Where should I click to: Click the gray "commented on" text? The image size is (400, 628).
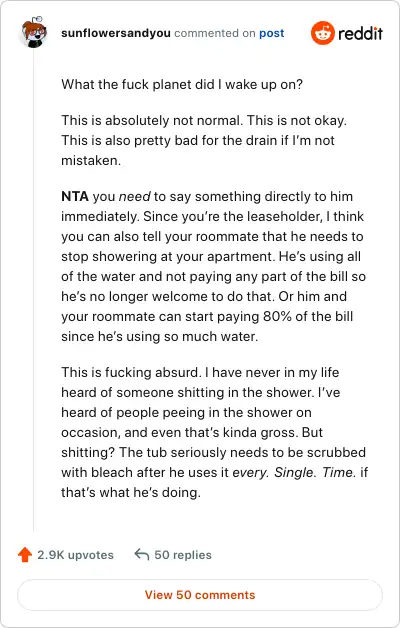[215, 33]
